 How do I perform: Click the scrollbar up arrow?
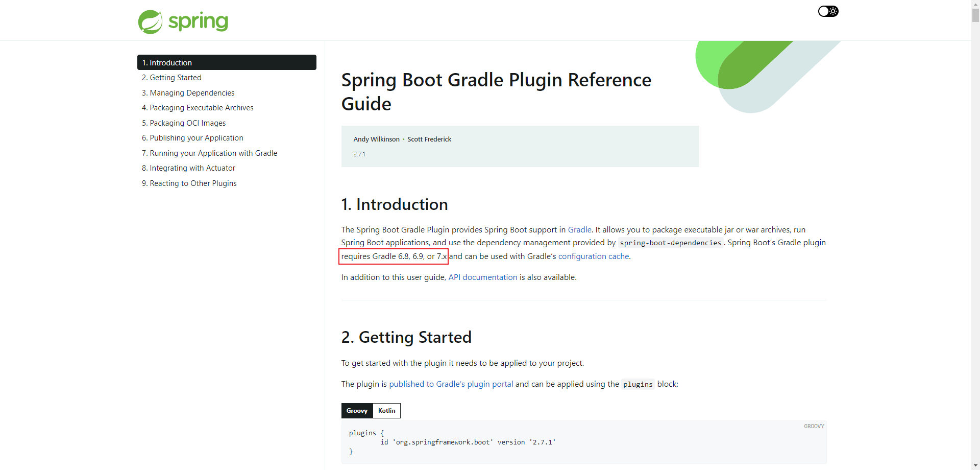tap(975, 4)
